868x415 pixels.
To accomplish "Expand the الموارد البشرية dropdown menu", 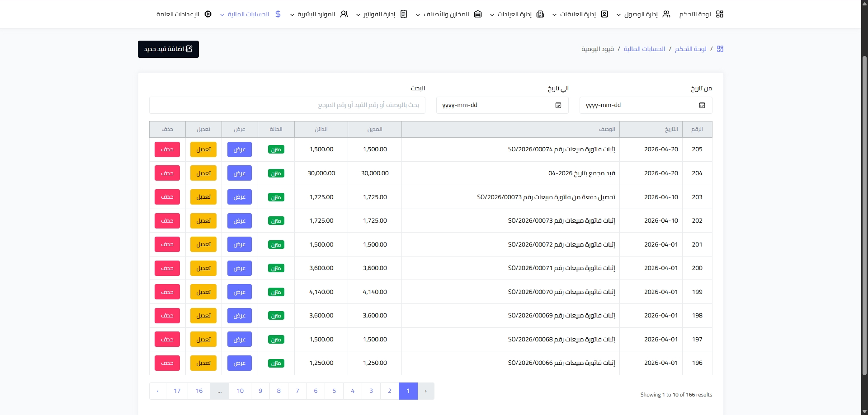I will point(292,15).
